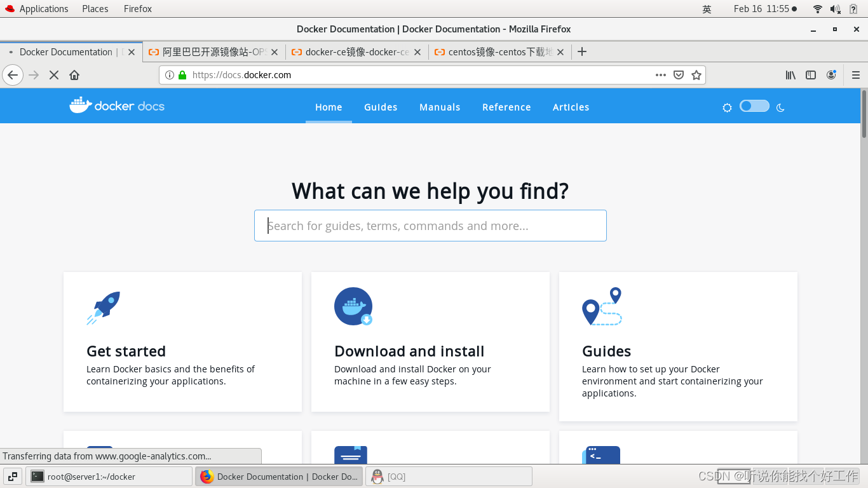Image resolution: width=868 pixels, height=488 pixels.
Task: Open the Places menu
Action: pyautogui.click(x=95, y=9)
